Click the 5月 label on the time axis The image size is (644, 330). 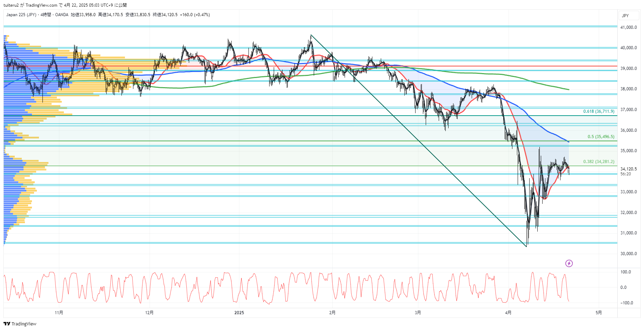point(599,312)
